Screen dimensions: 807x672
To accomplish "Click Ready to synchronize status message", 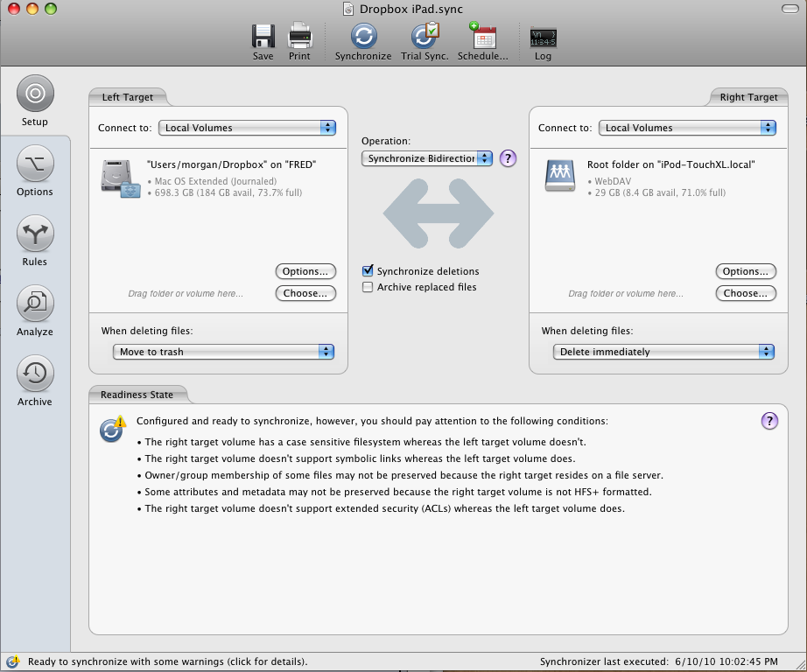I will click(x=168, y=661).
